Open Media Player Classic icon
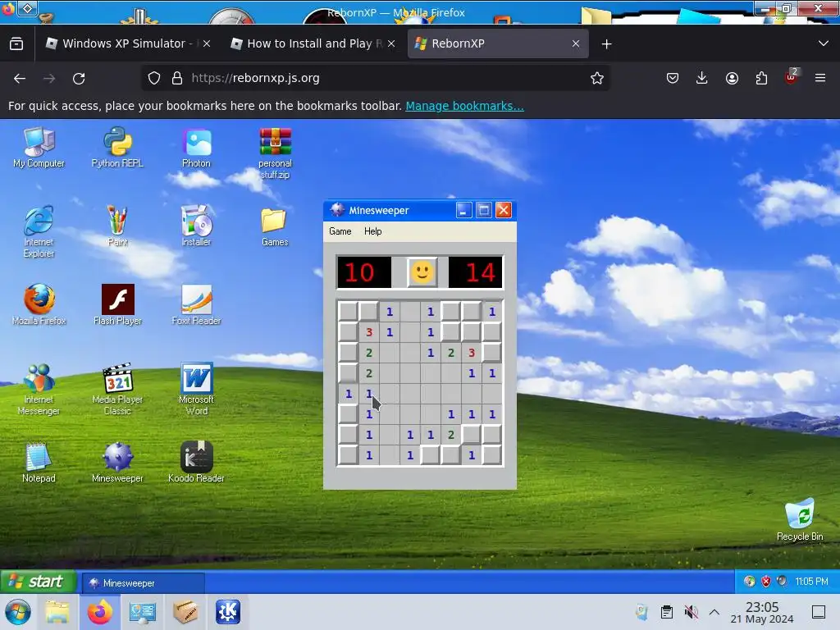Viewport: 840px width, 630px height. coord(117,390)
